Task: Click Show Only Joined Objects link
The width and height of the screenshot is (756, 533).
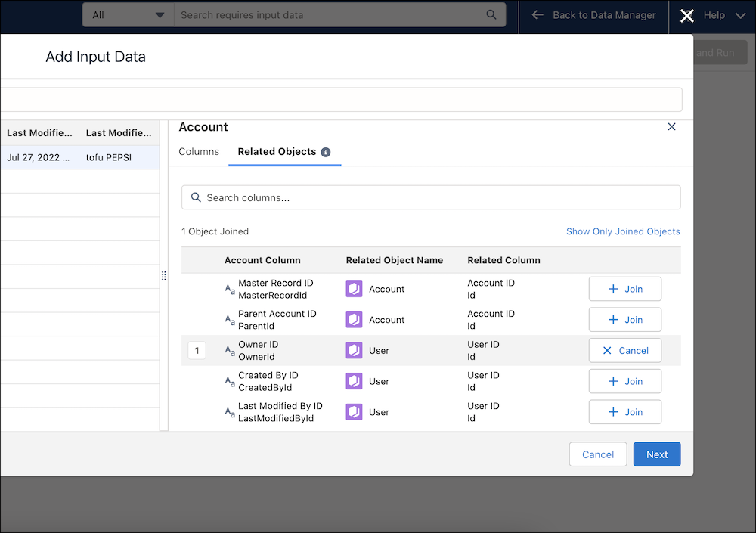Action: [x=623, y=231]
